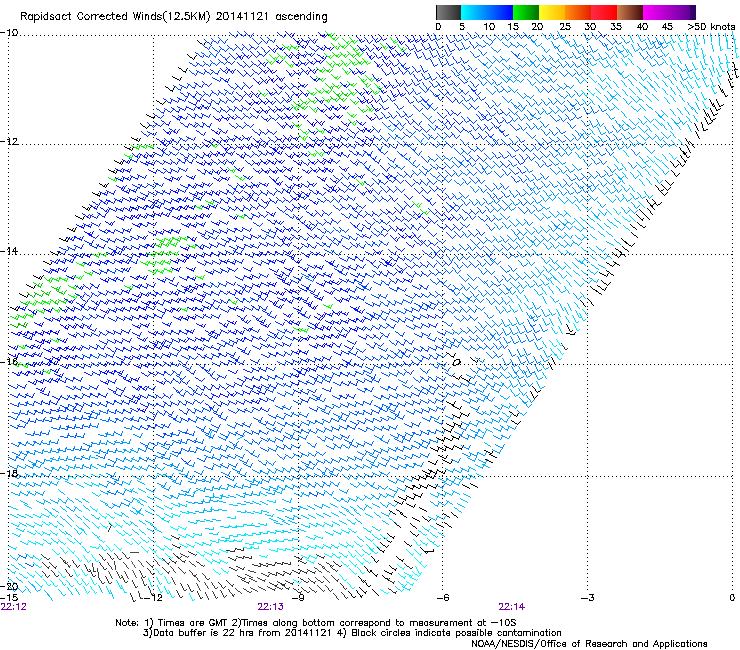Click the black contamination circle near -16 latitude

pyautogui.click(x=456, y=363)
